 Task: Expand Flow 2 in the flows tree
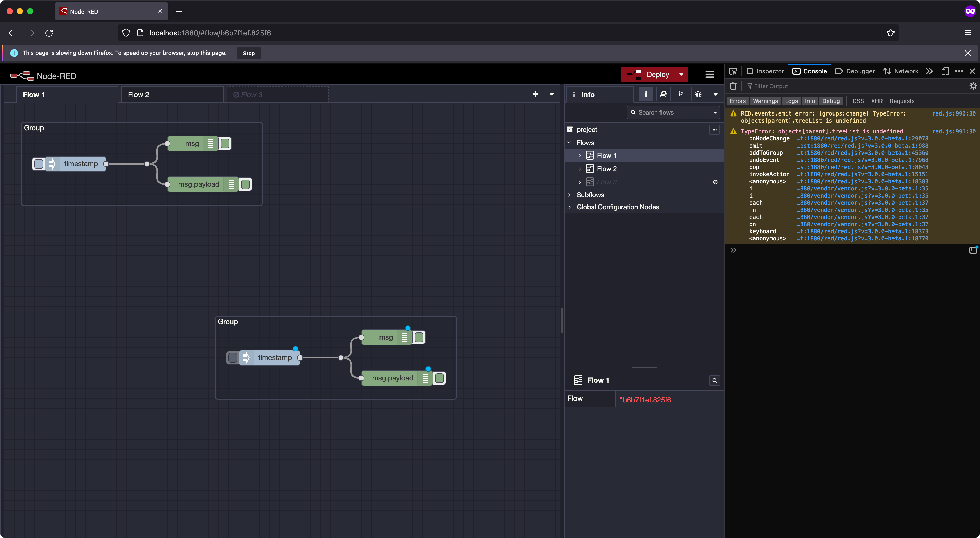click(x=580, y=169)
